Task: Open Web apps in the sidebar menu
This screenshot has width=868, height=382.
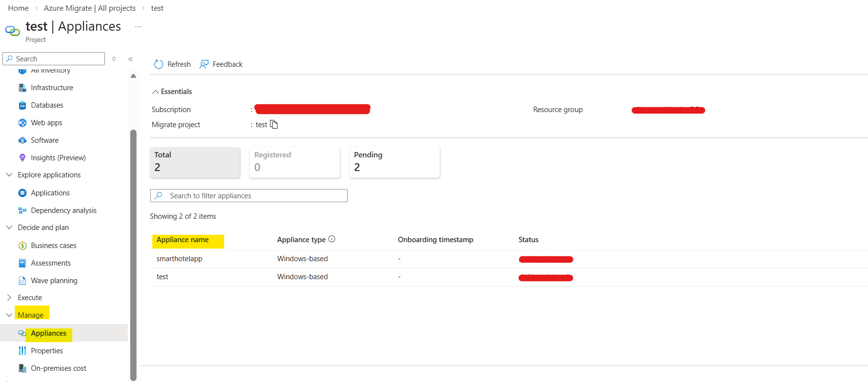Action: tap(47, 123)
